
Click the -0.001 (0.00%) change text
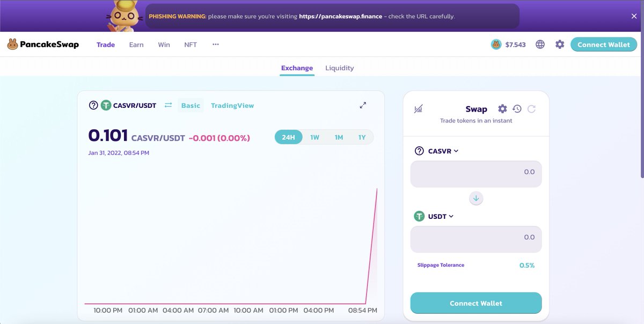(219, 138)
